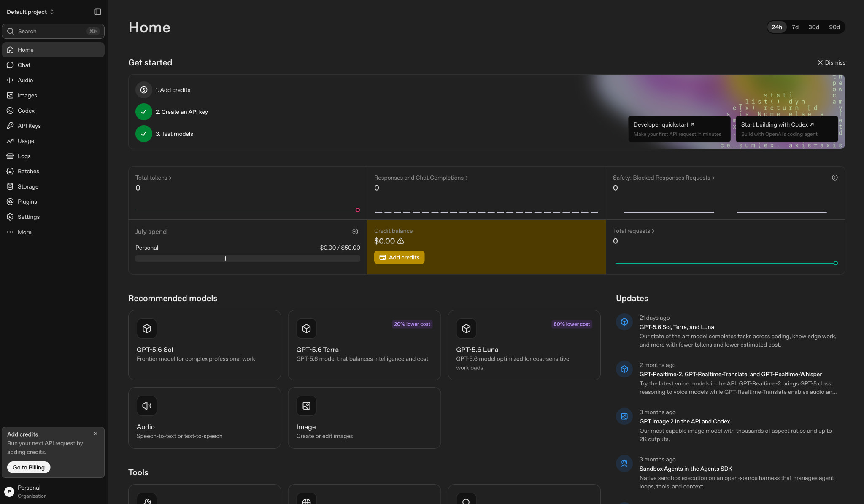
Task: Open Responses and Chat Completions details
Action: pyautogui.click(x=421, y=178)
